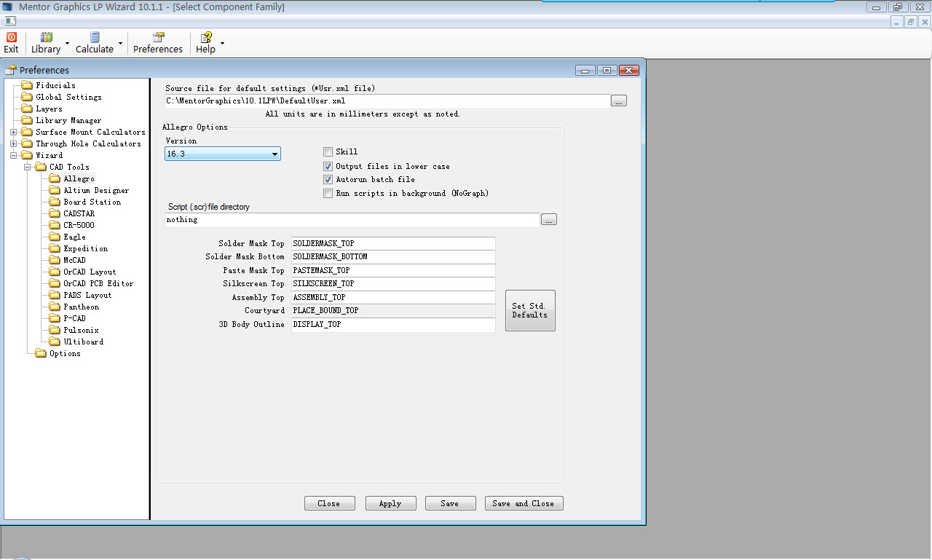
Task: Edit Courtyard PLACE_BOUND_TOP field
Action: 393,311
